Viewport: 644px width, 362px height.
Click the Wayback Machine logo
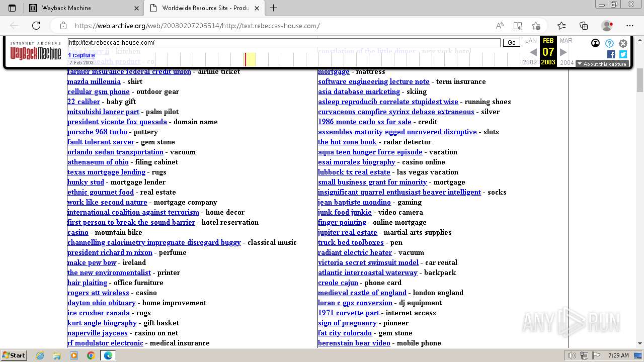tap(36, 51)
